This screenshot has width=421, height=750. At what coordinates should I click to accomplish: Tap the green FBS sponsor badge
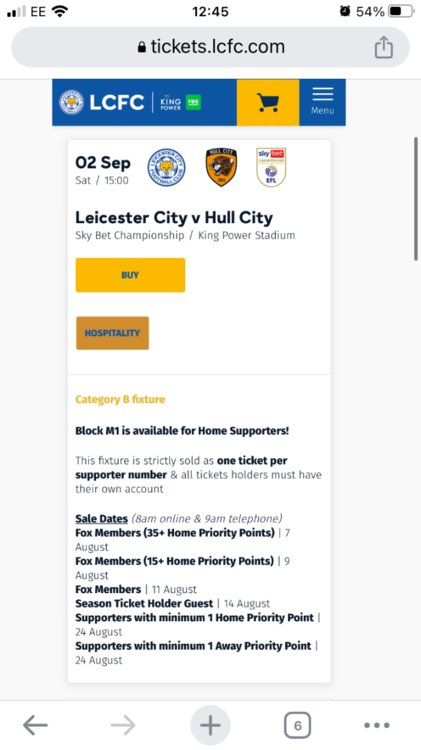(x=193, y=102)
